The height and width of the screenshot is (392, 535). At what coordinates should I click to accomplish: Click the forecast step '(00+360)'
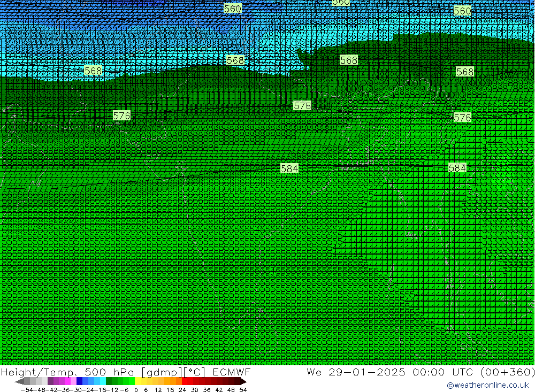pos(507,372)
